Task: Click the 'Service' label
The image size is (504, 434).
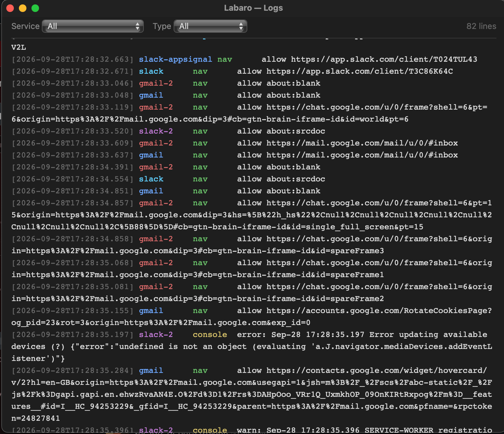Action: (25, 26)
